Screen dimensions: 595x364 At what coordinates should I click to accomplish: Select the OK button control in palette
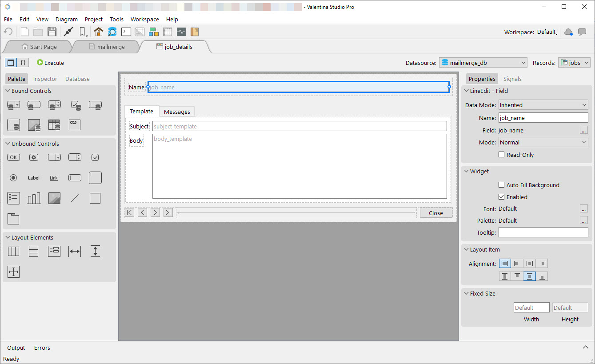coord(13,157)
